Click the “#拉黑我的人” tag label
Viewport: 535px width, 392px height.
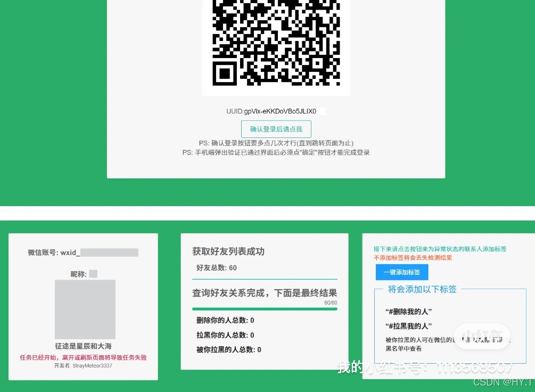click(408, 326)
